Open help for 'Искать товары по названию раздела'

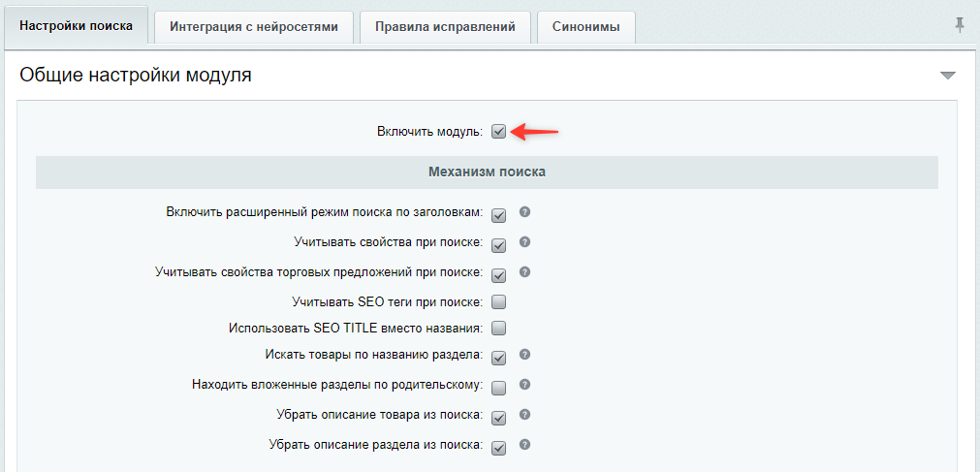click(x=525, y=355)
